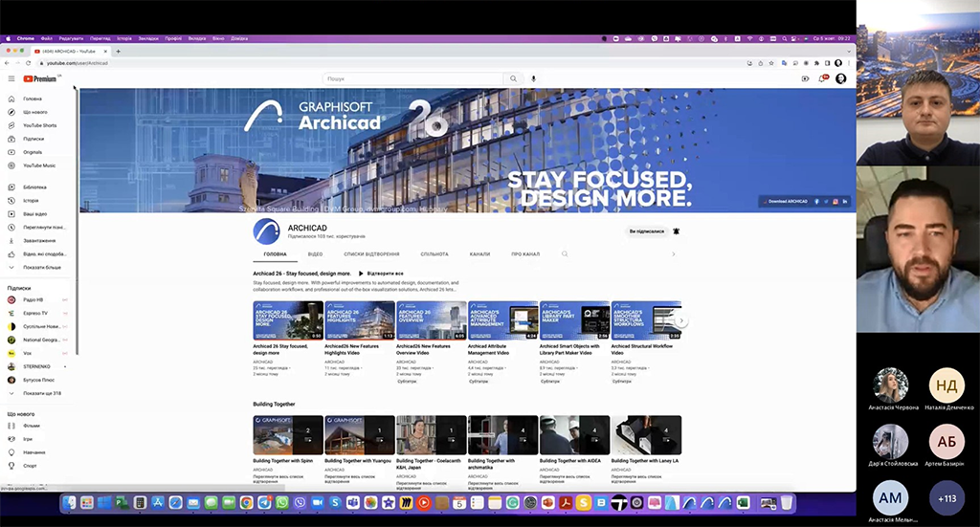
Task: Switch to the КАНАЛИ tab
Action: click(480, 254)
